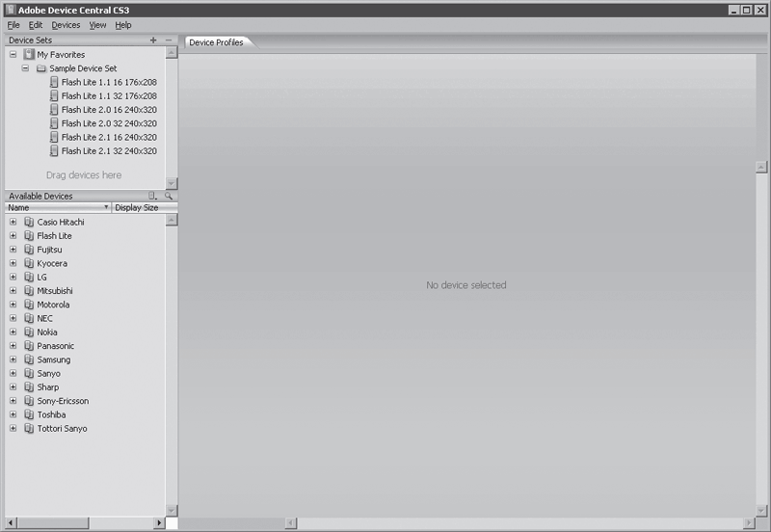Open the File menu

(13, 25)
